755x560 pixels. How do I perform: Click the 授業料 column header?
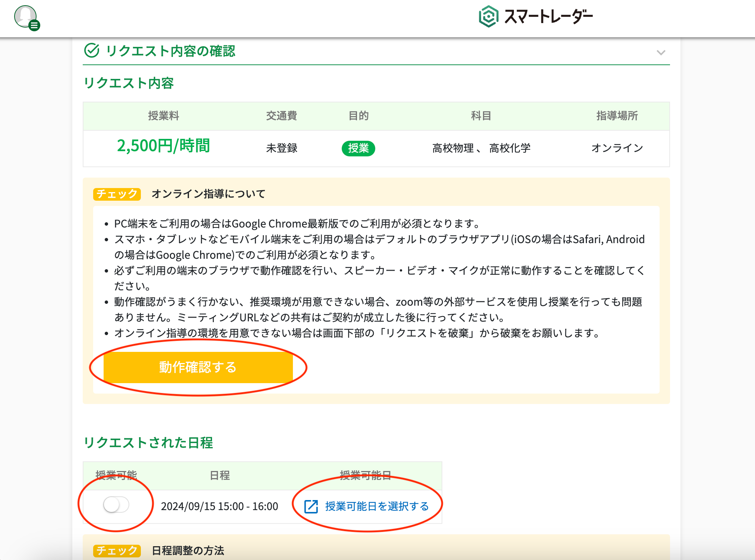(164, 116)
